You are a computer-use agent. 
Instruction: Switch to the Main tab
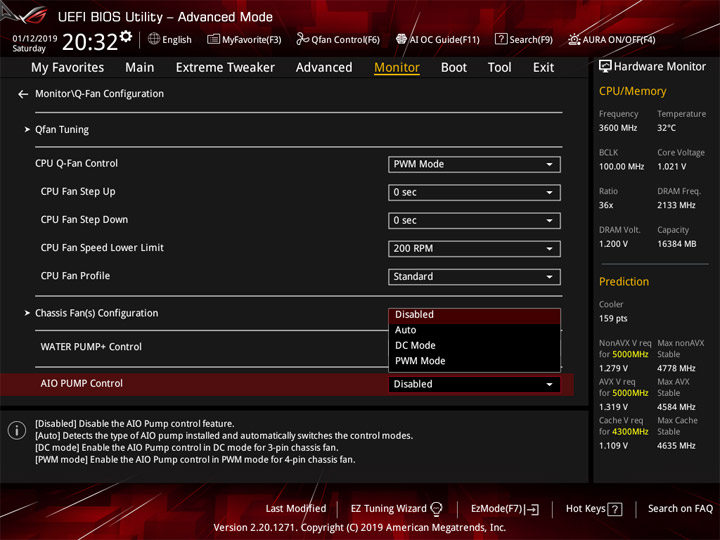(140, 68)
